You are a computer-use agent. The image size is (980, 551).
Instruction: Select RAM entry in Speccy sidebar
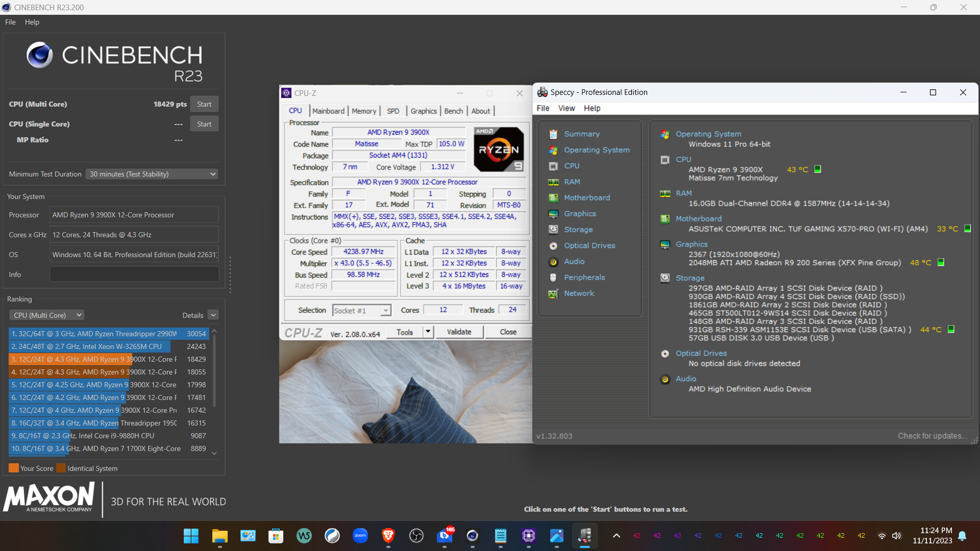point(572,182)
